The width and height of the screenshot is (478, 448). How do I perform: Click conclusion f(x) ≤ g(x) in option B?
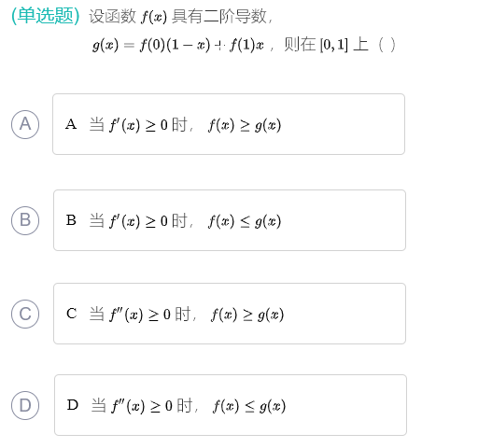245,221
